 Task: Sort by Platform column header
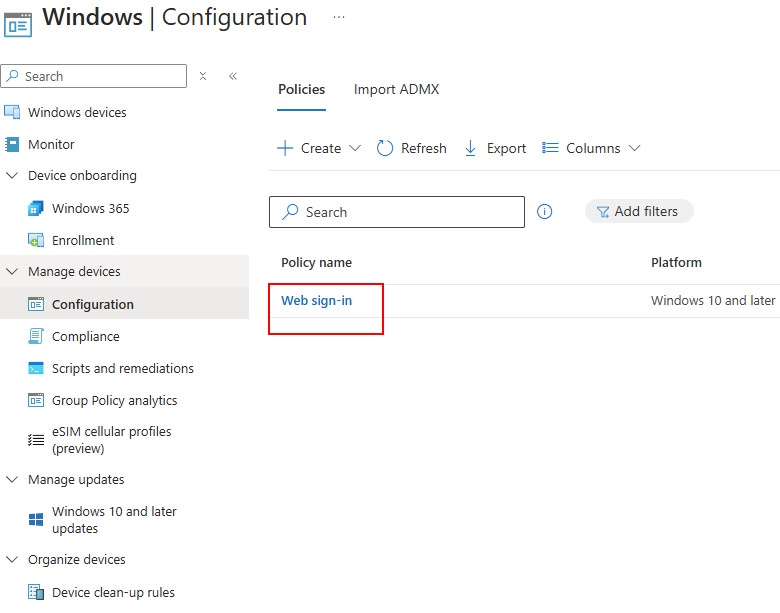click(x=677, y=263)
